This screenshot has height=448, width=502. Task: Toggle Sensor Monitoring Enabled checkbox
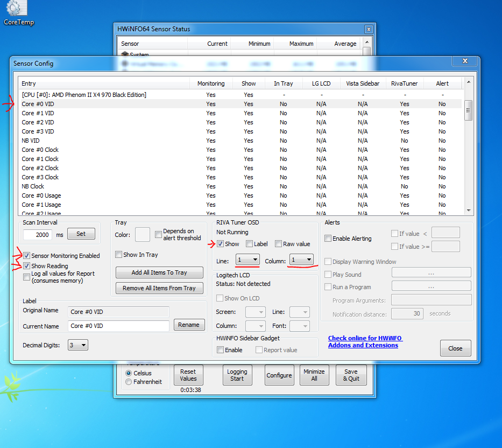point(26,255)
